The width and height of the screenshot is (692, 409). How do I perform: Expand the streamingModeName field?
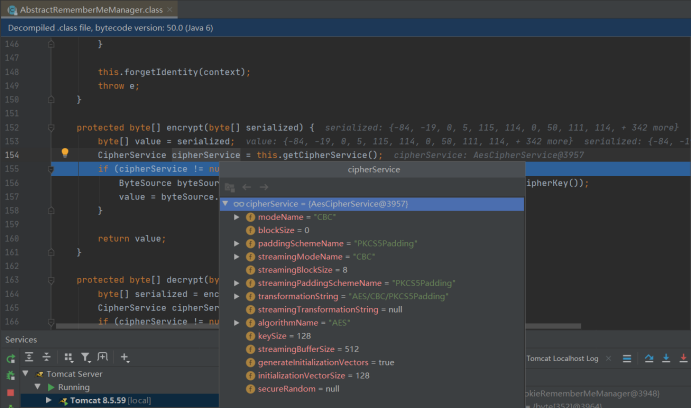tap(237, 257)
